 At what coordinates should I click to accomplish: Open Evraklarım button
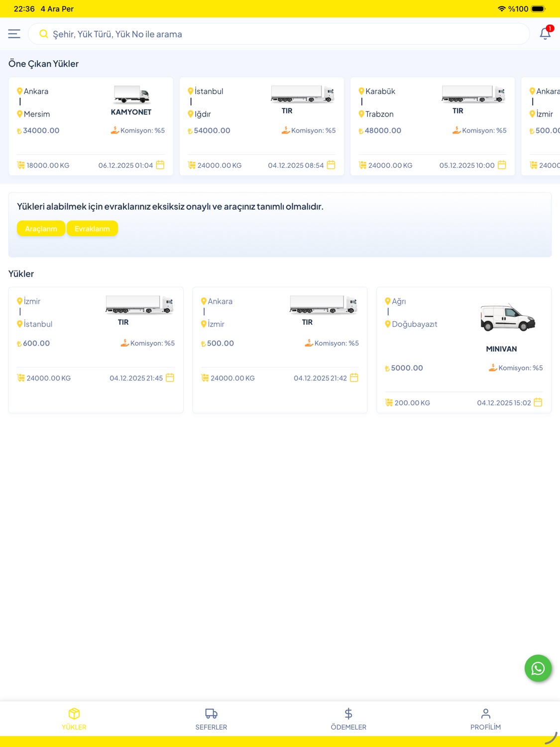pyautogui.click(x=92, y=229)
